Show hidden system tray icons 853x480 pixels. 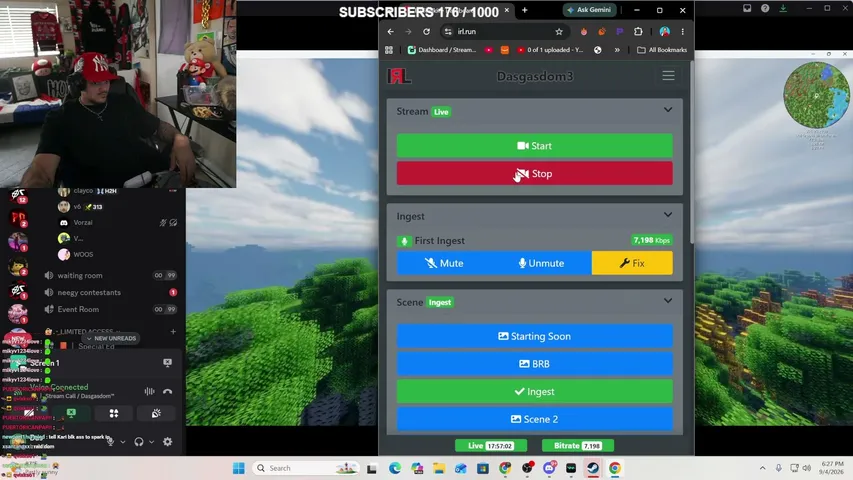[762, 468]
